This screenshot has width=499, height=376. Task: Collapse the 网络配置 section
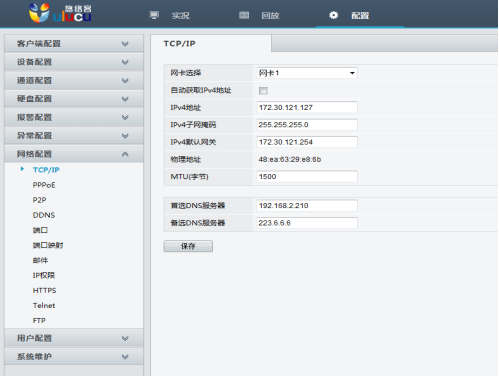pyautogui.click(x=74, y=154)
